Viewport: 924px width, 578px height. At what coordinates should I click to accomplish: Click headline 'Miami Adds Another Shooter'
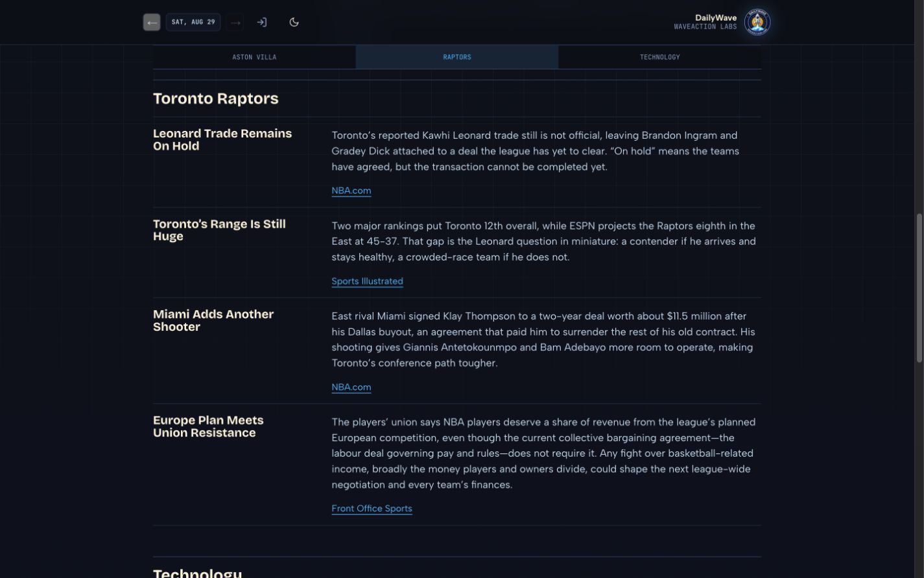213,320
